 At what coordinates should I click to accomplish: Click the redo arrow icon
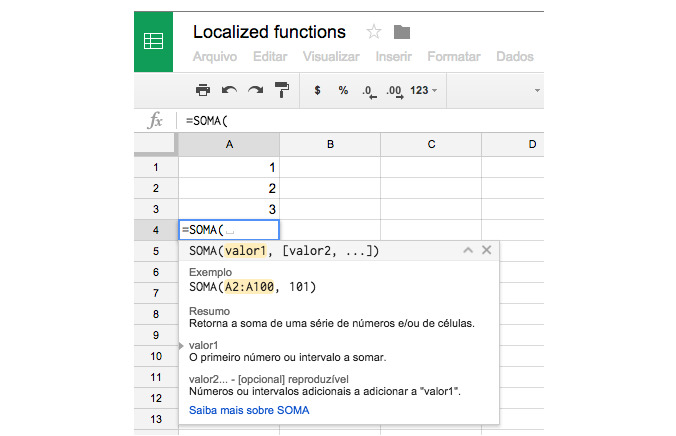click(x=255, y=90)
